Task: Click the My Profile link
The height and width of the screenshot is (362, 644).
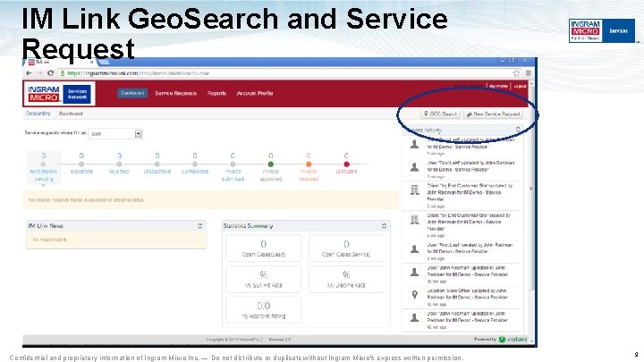Action: click(498, 86)
